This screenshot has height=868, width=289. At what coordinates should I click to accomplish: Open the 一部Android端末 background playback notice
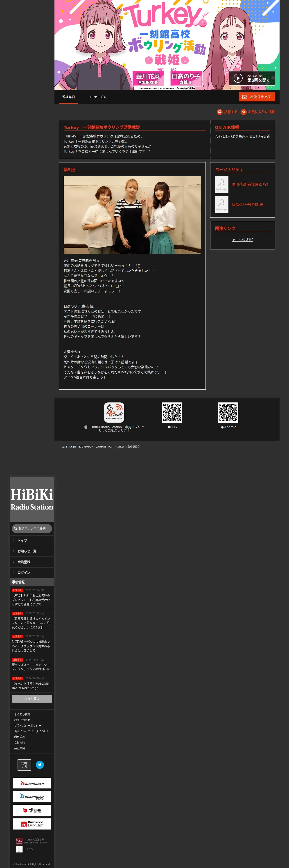click(x=31, y=646)
